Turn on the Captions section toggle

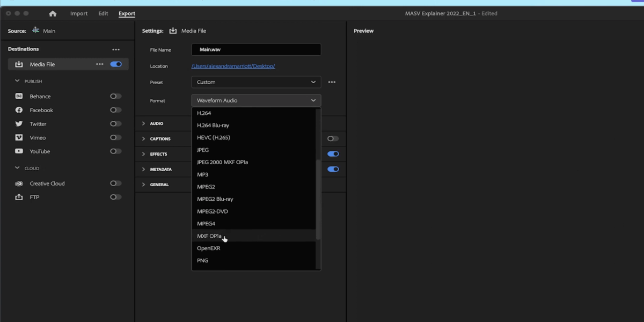point(333,138)
